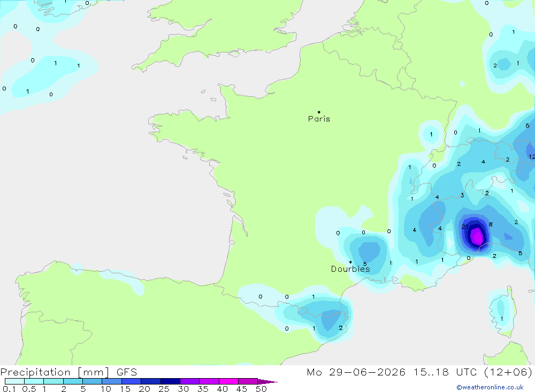Screen dimensions: 535x392
Task: Pick the 15–20 mm legend swatch
Action: 132,381
